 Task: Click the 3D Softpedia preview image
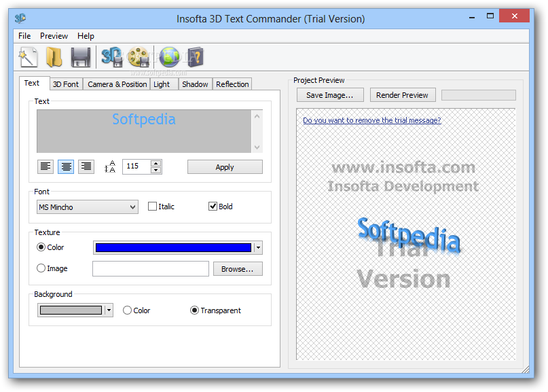pos(409,234)
